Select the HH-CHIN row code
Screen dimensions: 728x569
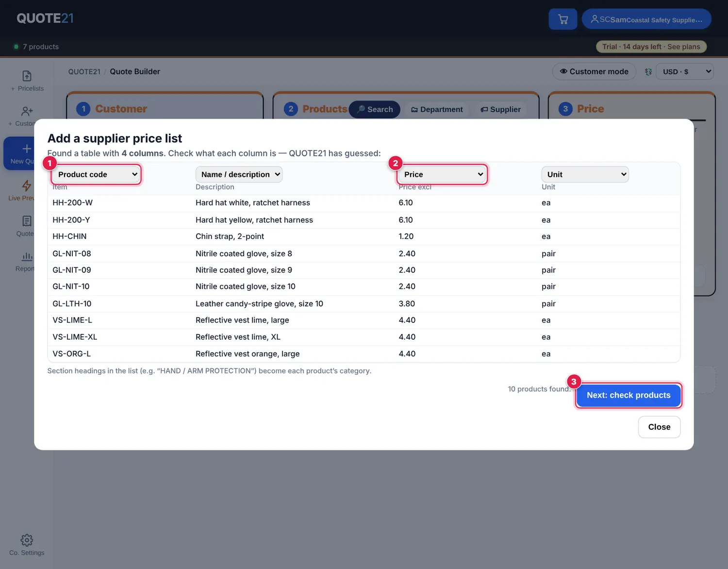pyautogui.click(x=69, y=236)
